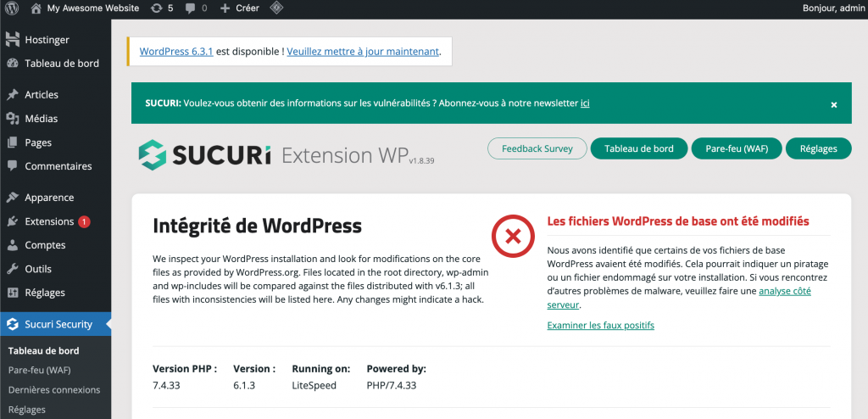Go to Dernières connexions under Sucuri Security
The height and width of the screenshot is (419, 868).
(x=54, y=390)
